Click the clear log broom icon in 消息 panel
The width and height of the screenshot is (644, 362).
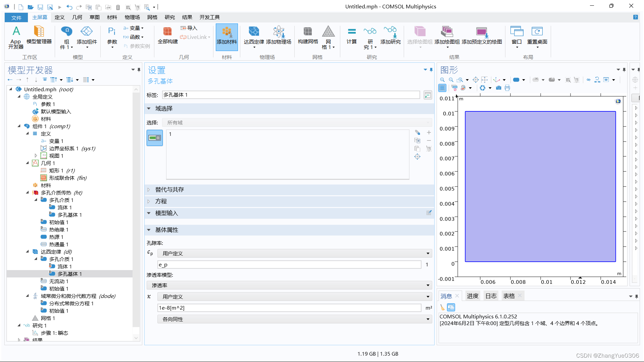(442, 307)
